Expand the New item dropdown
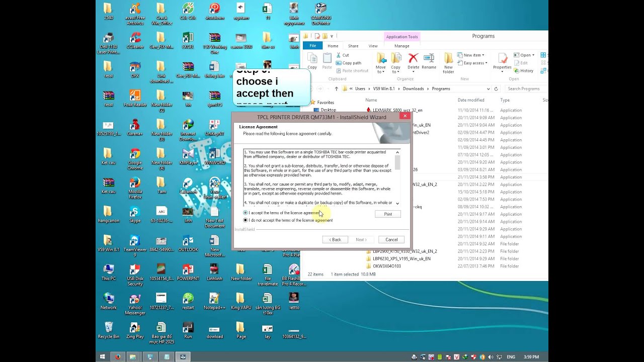Image resolution: width=644 pixels, height=362 pixels. pos(471,55)
